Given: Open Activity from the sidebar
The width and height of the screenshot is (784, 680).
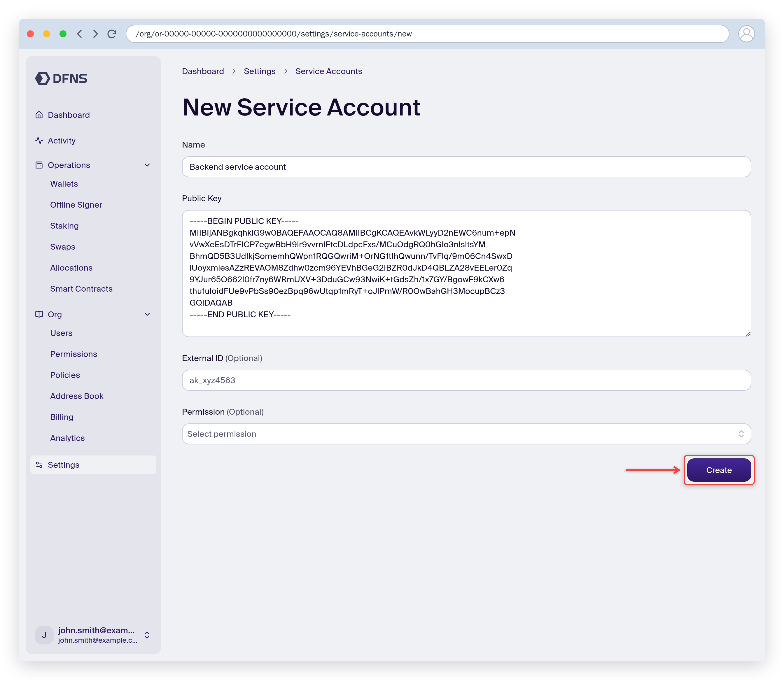Looking at the screenshot, I should pos(62,140).
